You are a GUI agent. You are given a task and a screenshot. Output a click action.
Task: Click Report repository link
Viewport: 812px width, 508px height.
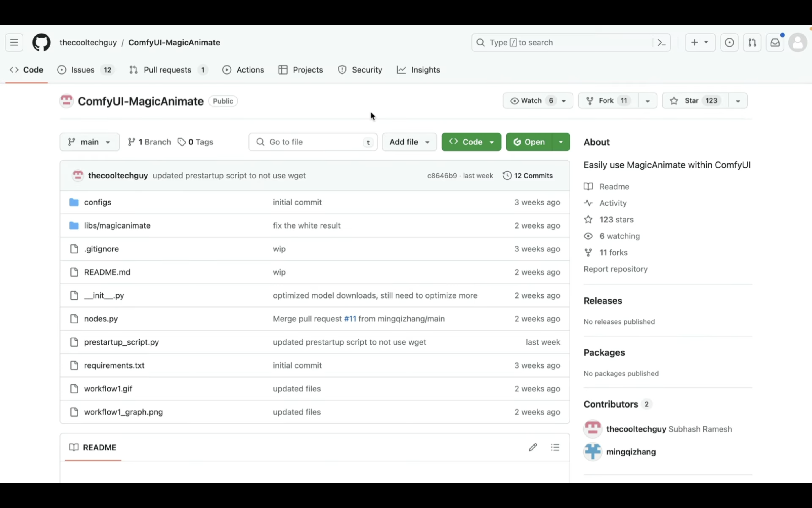[x=615, y=269]
